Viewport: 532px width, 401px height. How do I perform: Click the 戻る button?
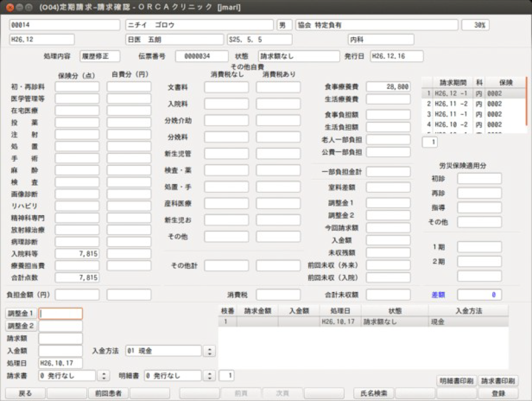pyautogui.click(x=25, y=393)
